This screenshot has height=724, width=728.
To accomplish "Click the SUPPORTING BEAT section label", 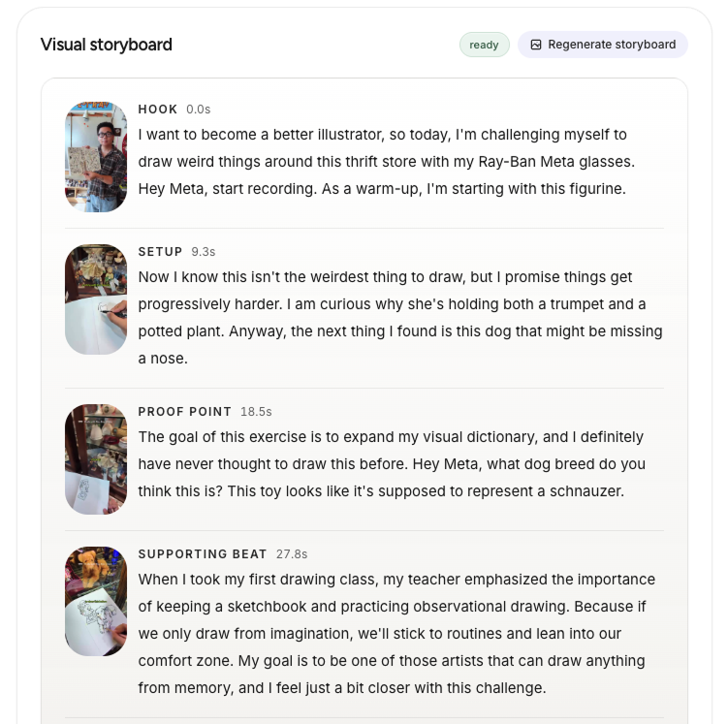I will (203, 554).
